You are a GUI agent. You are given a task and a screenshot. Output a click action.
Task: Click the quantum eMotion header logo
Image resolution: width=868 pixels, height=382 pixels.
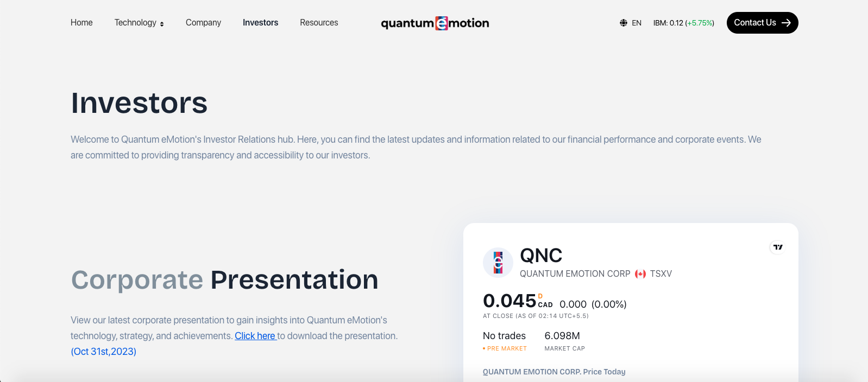point(435,23)
